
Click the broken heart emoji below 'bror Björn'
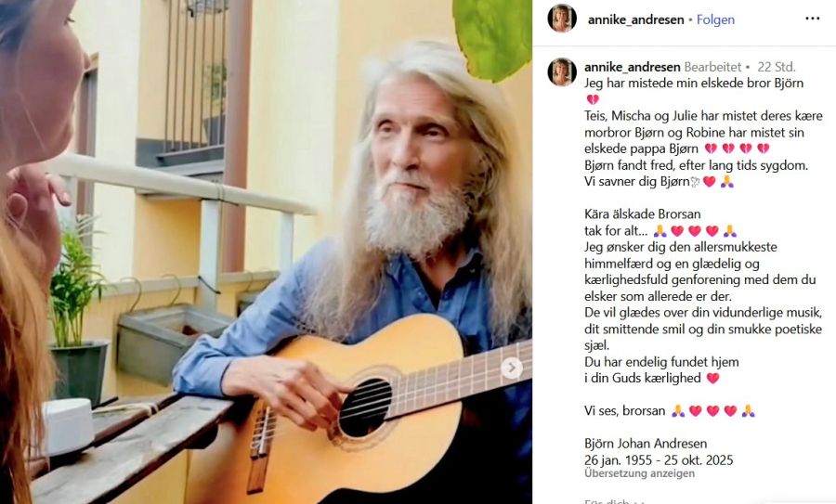(593, 99)
